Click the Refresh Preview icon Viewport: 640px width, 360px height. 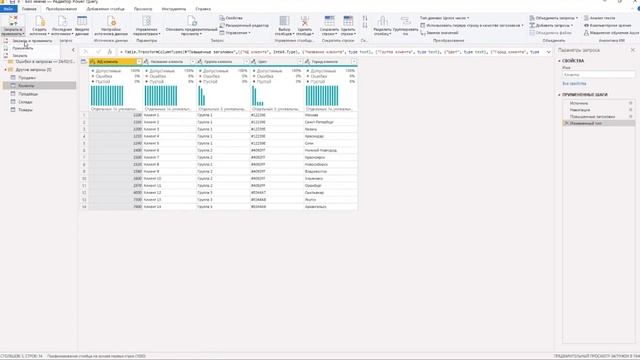coord(192,21)
